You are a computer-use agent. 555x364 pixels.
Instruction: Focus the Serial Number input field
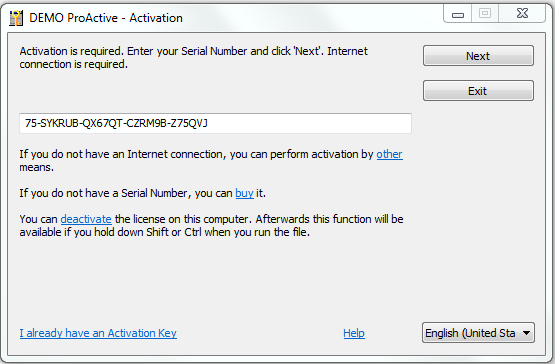pos(215,123)
